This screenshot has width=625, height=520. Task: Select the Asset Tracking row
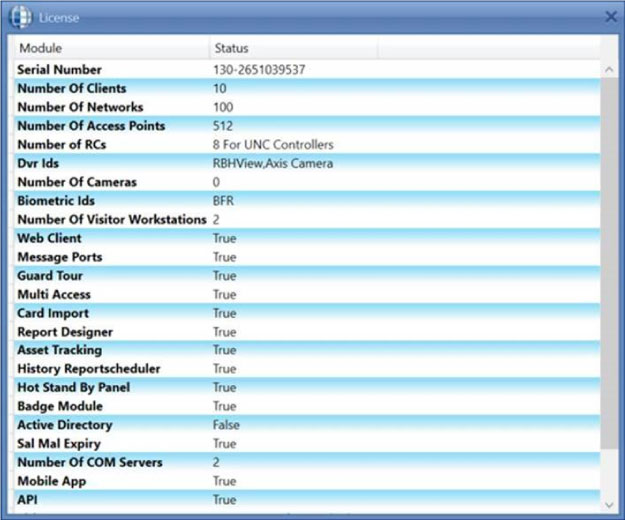(x=59, y=350)
